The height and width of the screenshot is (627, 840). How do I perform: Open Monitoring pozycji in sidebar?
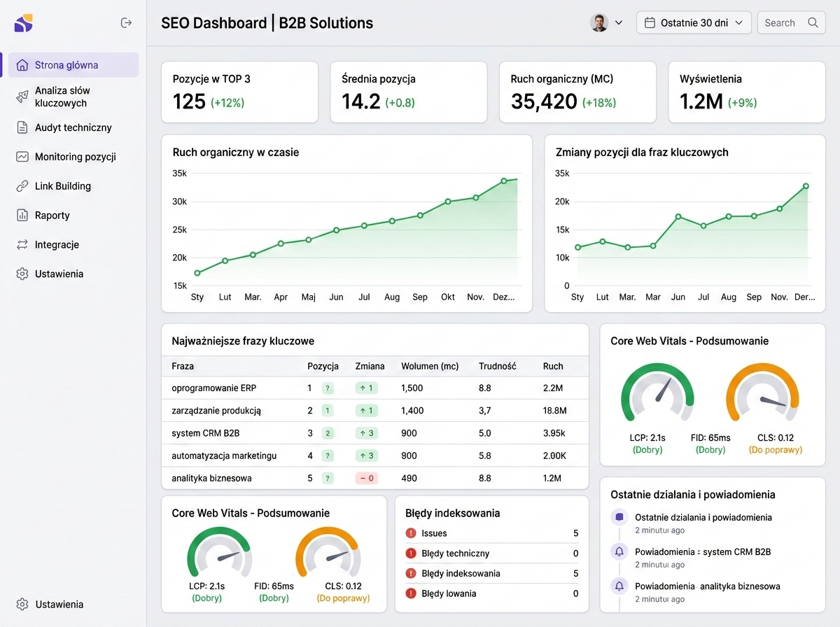(x=75, y=157)
